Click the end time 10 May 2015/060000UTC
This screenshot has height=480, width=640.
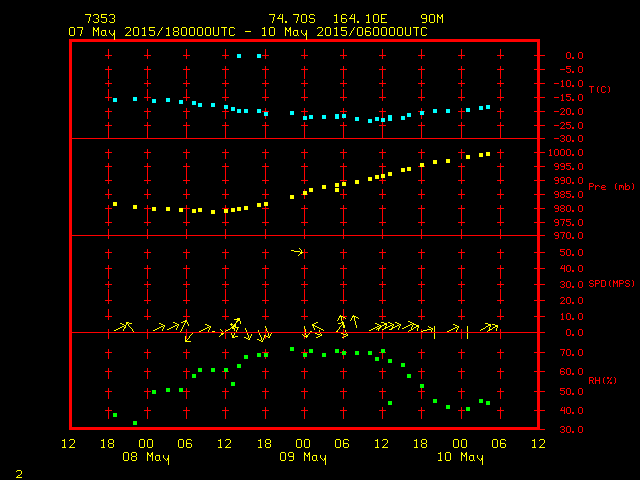tap(344, 32)
